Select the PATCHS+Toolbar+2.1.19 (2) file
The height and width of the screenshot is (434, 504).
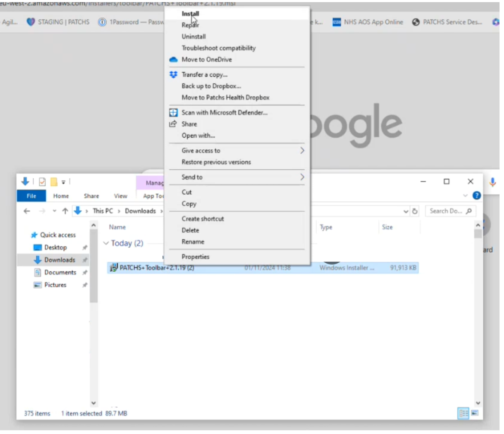(x=263, y=268)
